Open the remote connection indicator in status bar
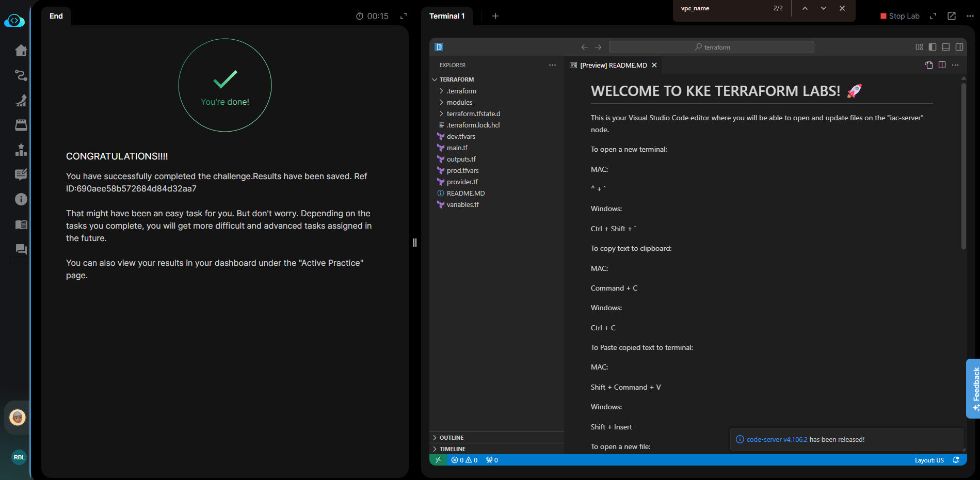 [438, 460]
